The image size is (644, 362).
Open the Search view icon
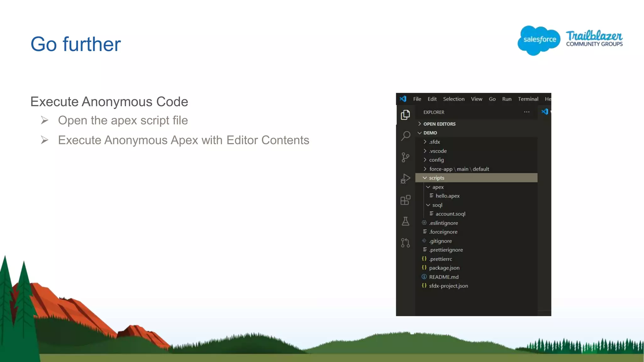click(x=405, y=136)
